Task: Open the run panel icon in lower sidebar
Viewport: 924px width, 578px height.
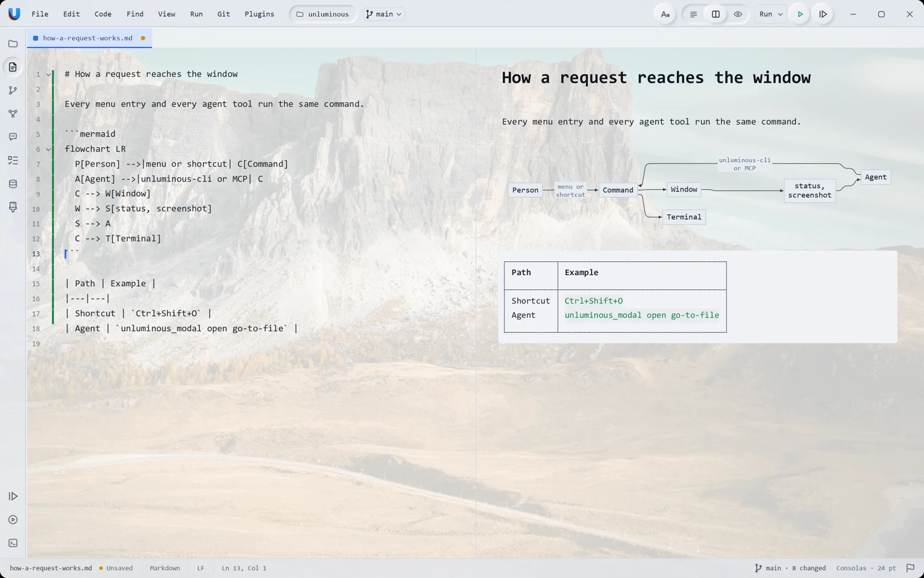Action: tap(13, 497)
